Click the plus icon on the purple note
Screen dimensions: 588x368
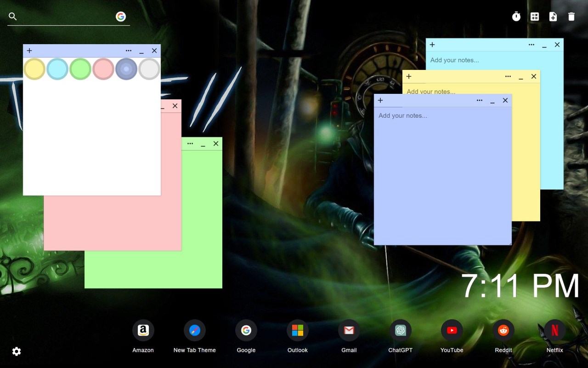click(380, 100)
